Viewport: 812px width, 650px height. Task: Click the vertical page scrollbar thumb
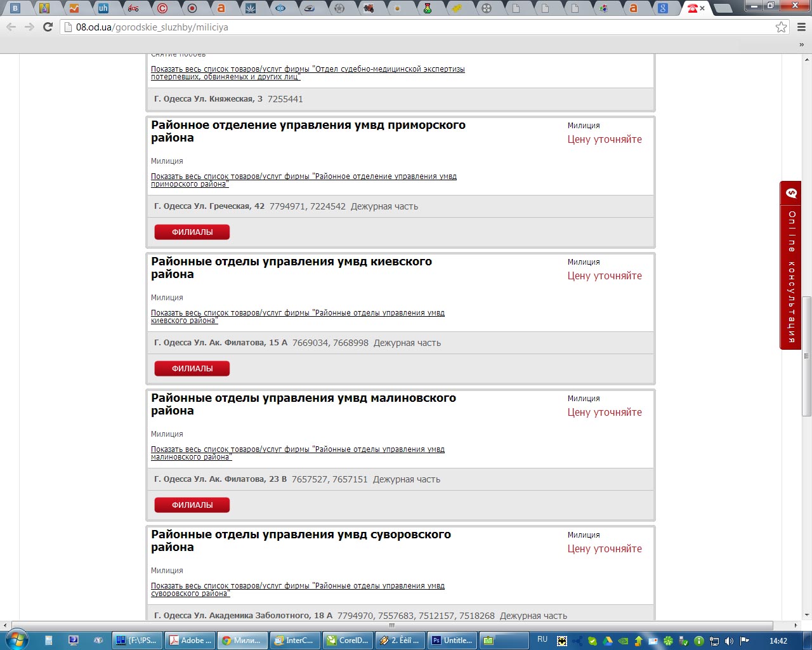tap(806, 355)
